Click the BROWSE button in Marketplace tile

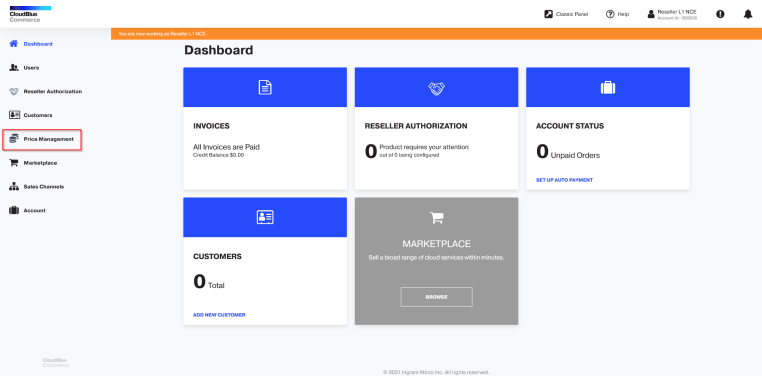436,297
